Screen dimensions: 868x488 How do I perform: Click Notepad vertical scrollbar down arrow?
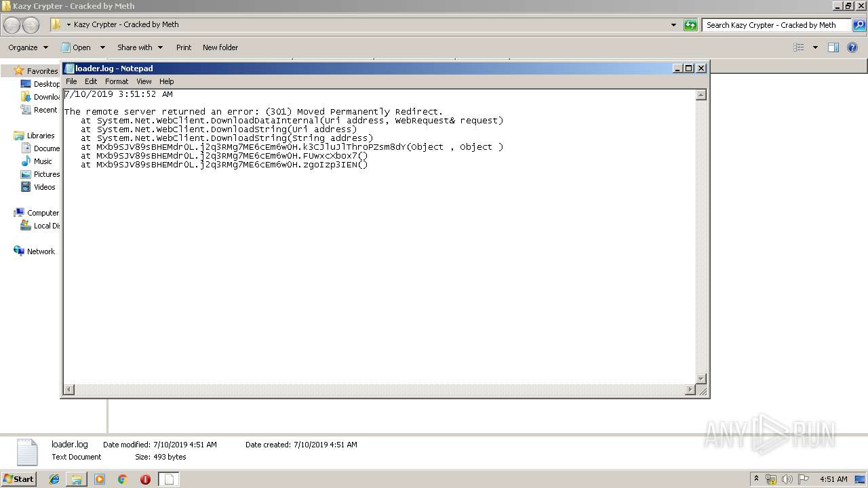(702, 379)
